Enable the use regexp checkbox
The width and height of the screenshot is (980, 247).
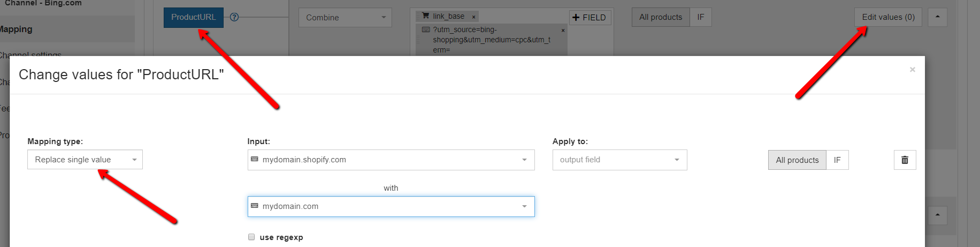(251, 237)
